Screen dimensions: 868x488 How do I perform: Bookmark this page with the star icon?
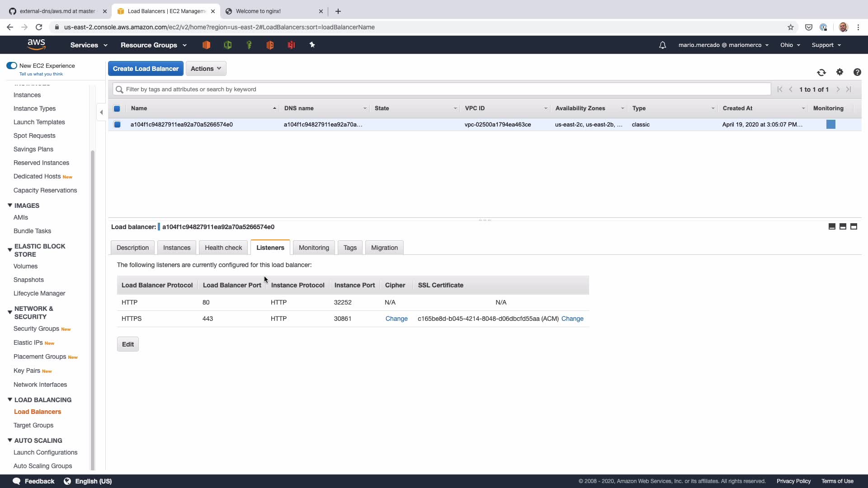click(790, 27)
